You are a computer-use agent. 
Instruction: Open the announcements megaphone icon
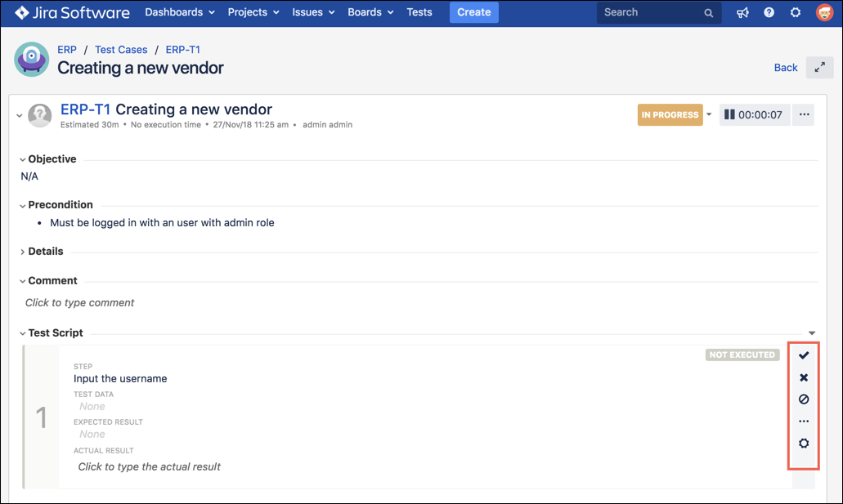(x=742, y=12)
